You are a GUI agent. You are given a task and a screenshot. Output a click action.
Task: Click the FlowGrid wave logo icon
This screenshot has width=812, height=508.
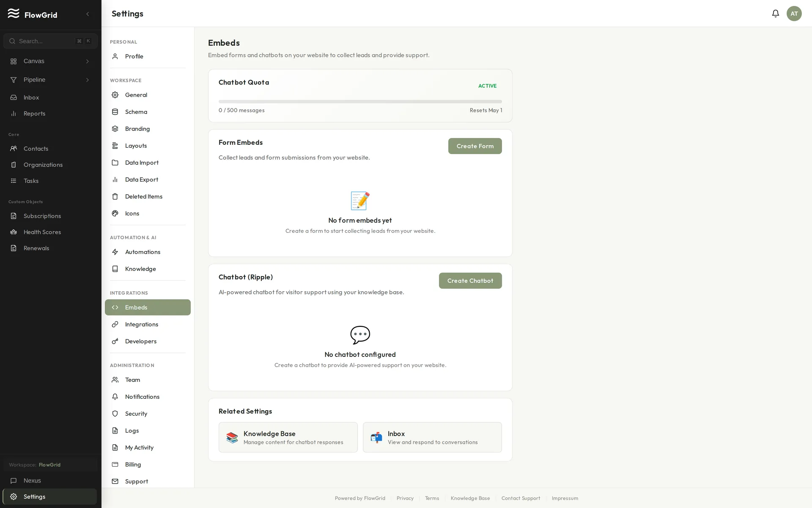(14, 14)
